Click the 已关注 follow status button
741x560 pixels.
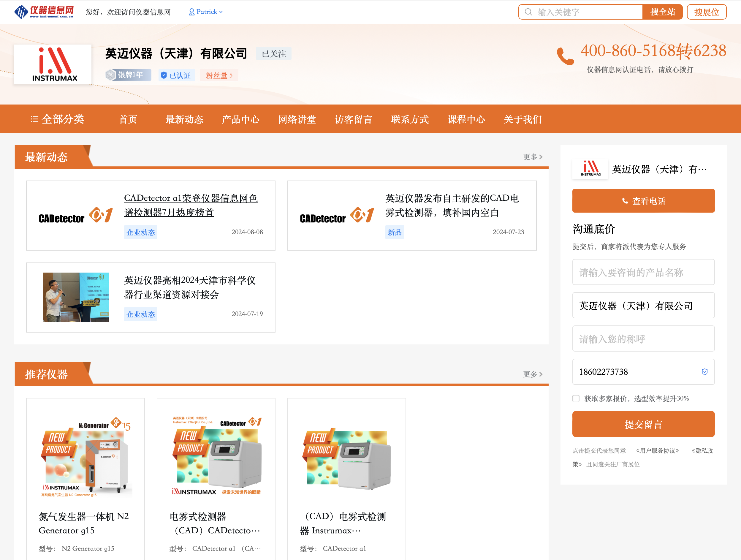pyautogui.click(x=274, y=54)
